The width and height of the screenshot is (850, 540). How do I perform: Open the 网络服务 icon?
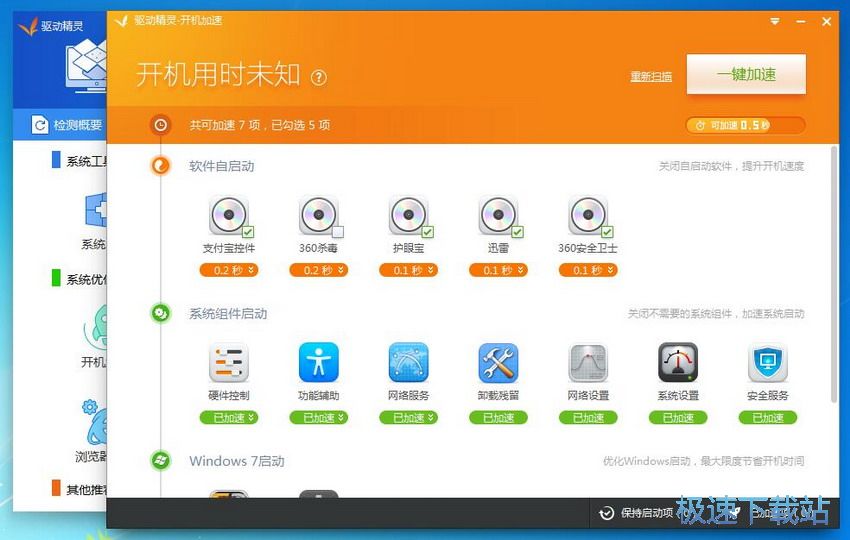tap(408, 362)
